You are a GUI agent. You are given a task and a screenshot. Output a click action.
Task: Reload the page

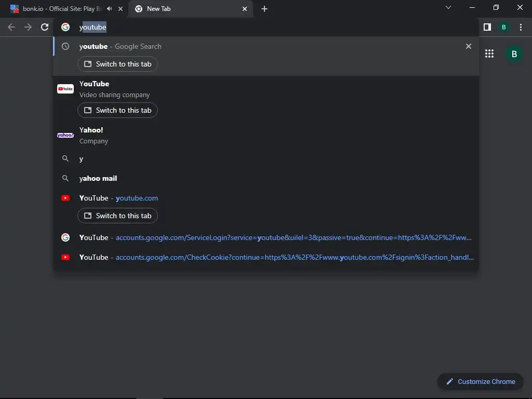(x=45, y=27)
